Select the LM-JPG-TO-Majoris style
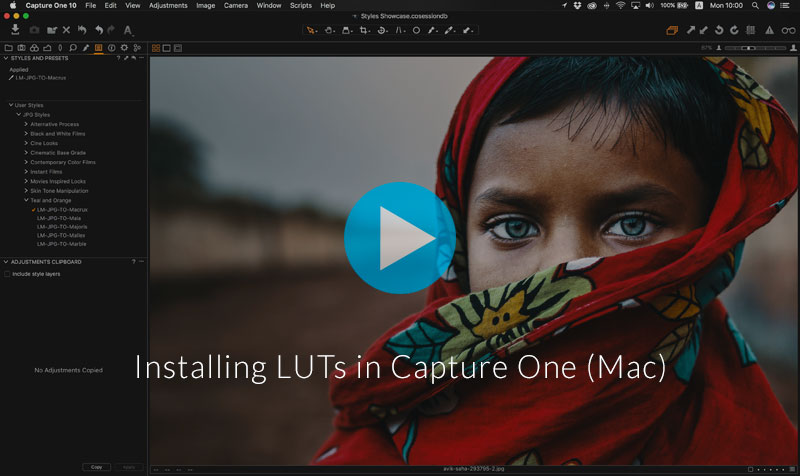Viewport: 800px width, 476px height. pos(63,227)
